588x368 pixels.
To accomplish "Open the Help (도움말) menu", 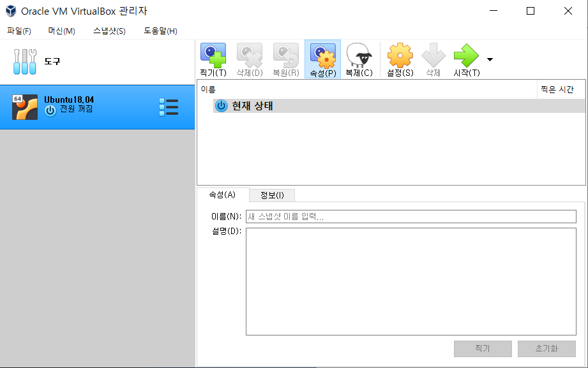I will [x=160, y=31].
